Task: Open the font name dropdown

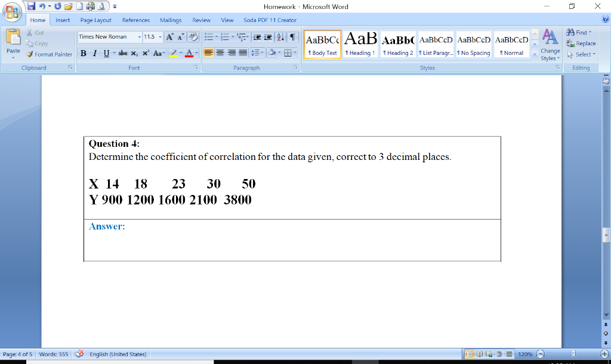Action: pos(140,36)
